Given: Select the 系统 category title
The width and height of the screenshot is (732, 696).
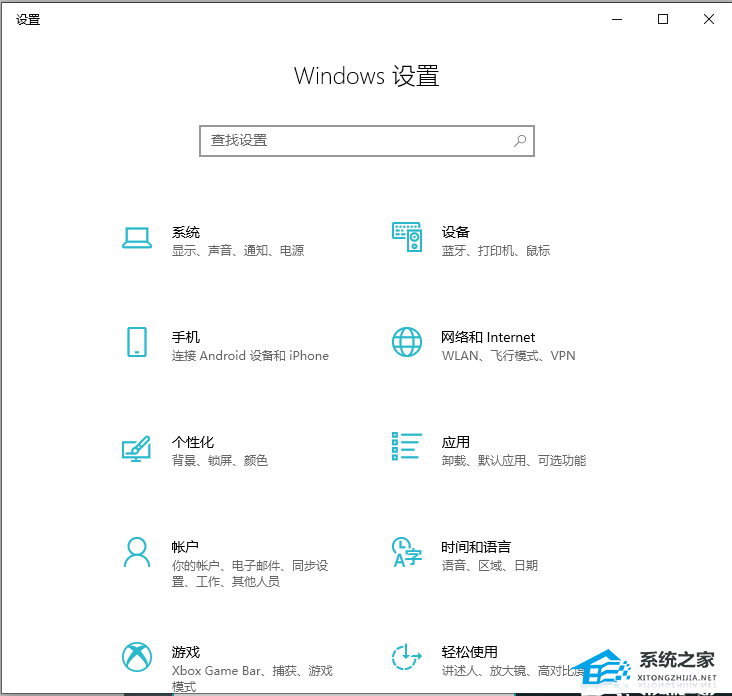Looking at the screenshot, I should (x=186, y=232).
